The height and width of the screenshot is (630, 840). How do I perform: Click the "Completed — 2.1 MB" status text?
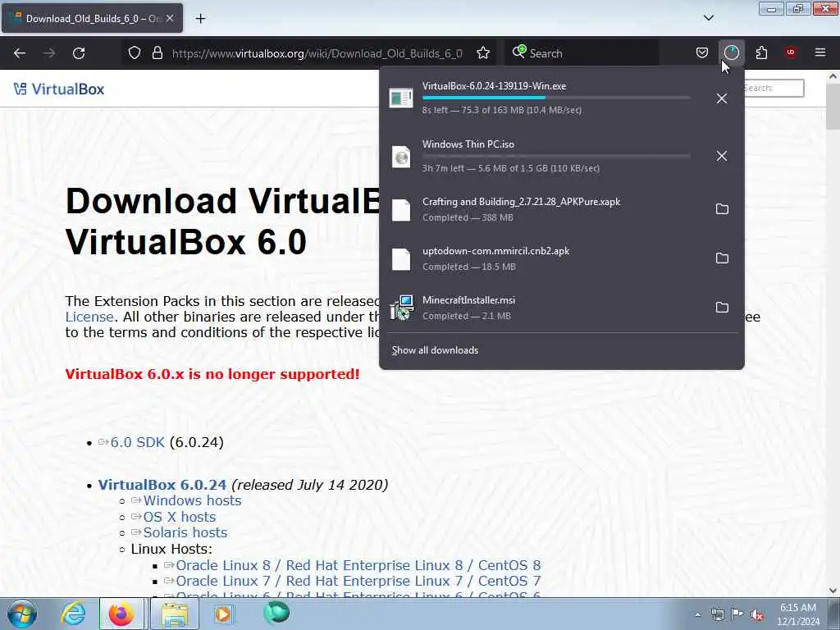tap(467, 316)
